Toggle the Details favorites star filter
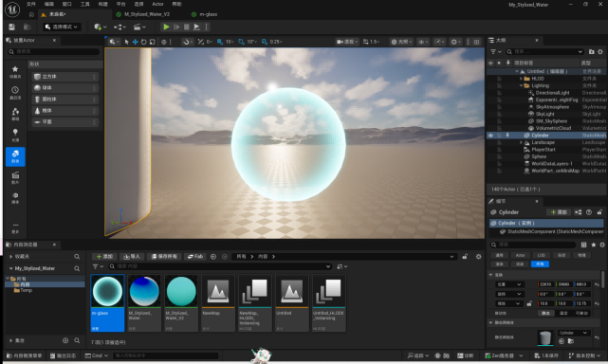 593,245
